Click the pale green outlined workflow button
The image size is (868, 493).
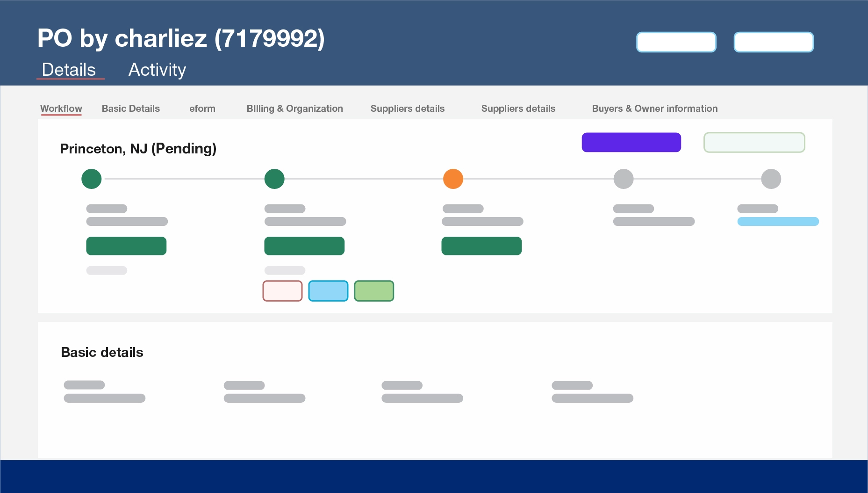[754, 142]
